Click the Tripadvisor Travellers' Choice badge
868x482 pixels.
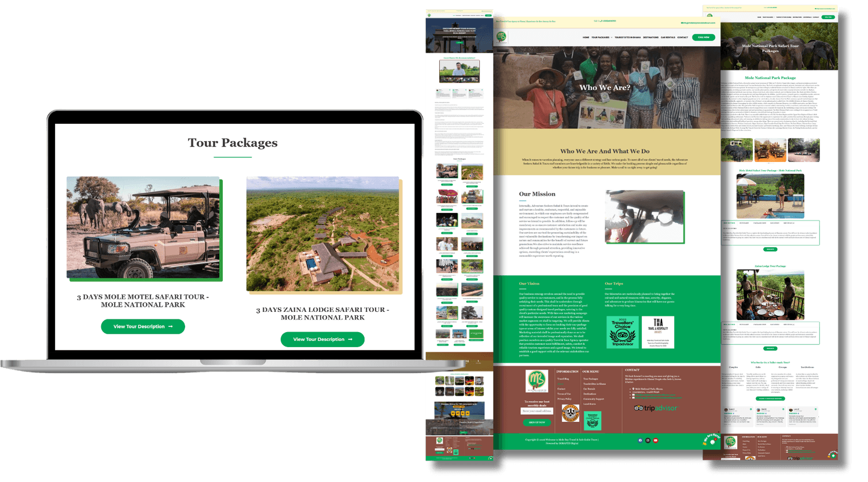click(x=623, y=332)
